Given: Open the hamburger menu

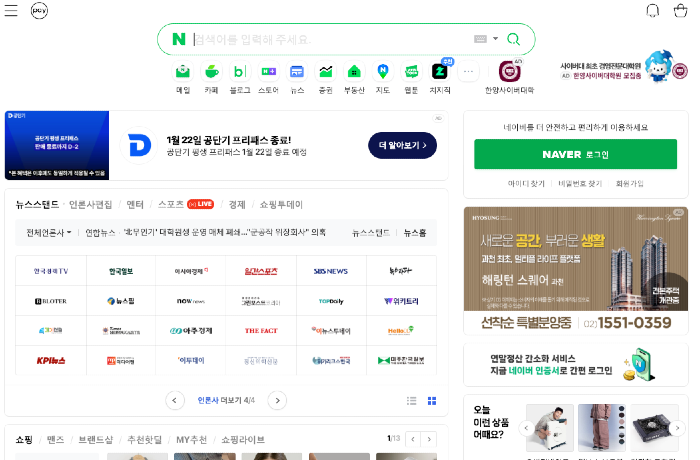Looking at the screenshot, I should click(11, 10).
